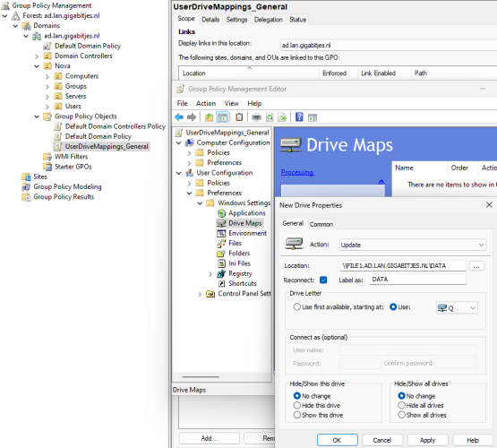Click the Print toolbar icon

pyautogui.click(x=256, y=117)
